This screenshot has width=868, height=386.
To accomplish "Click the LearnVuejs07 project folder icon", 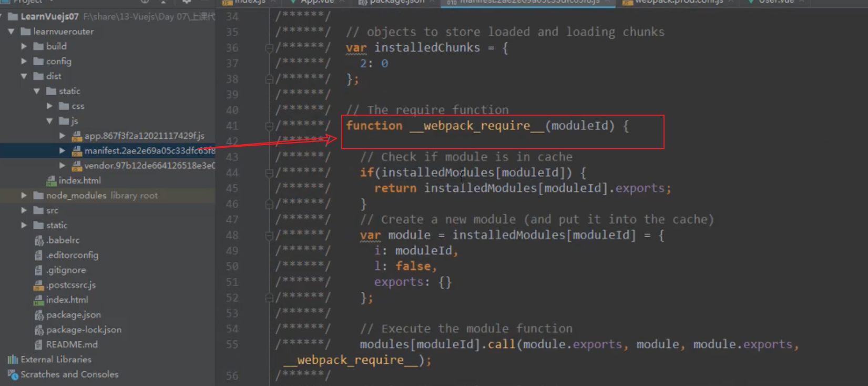I will click(x=13, y=17).
